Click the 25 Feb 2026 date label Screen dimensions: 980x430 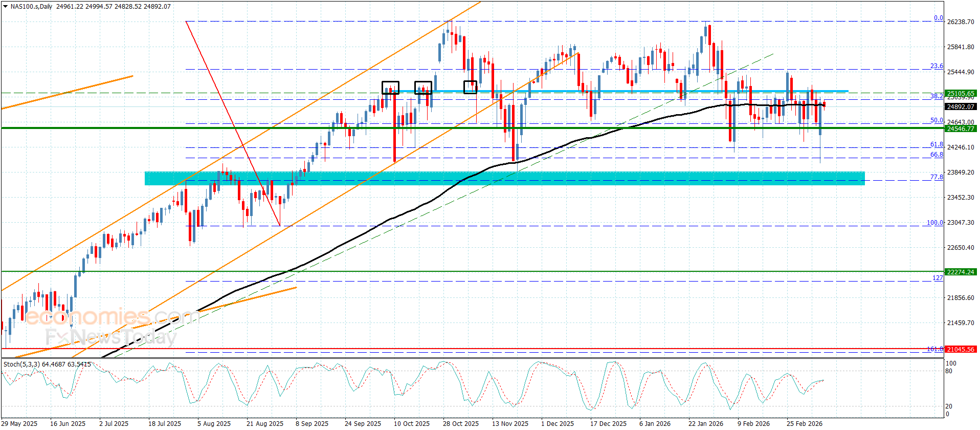[805, 423]
